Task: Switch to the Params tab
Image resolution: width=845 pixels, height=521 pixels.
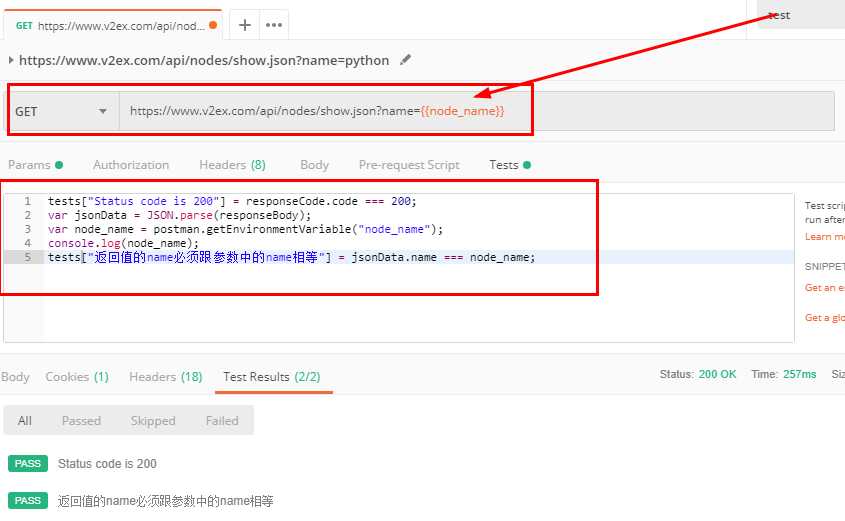Action: 35,165
